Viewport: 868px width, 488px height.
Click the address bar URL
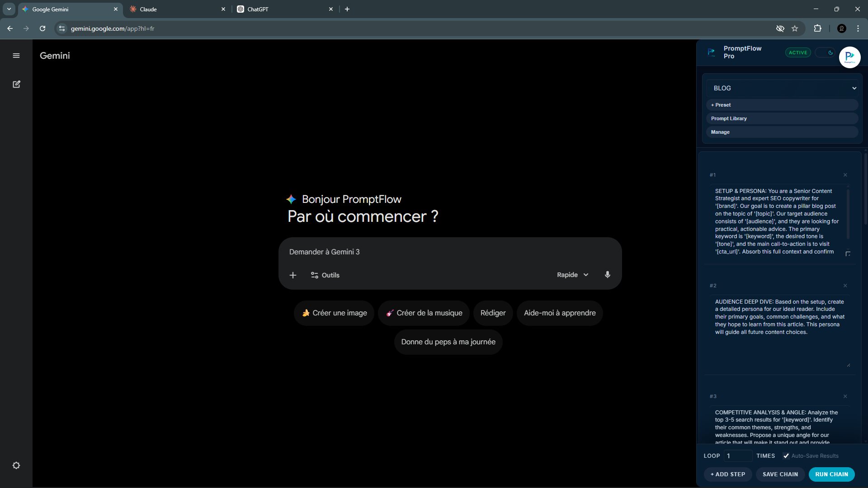point(113,28)
